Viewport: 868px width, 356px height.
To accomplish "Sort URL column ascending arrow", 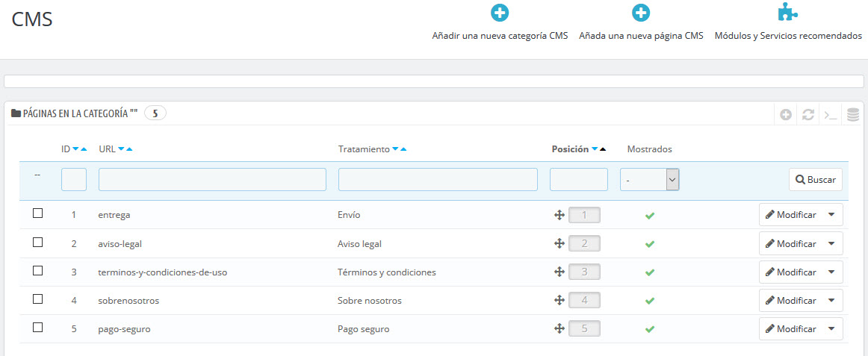I will [129, 149].
